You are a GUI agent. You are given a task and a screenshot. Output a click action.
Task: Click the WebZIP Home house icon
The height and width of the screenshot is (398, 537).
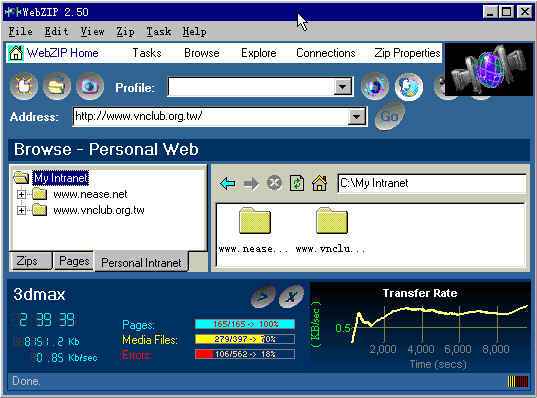tap(15, 53)
